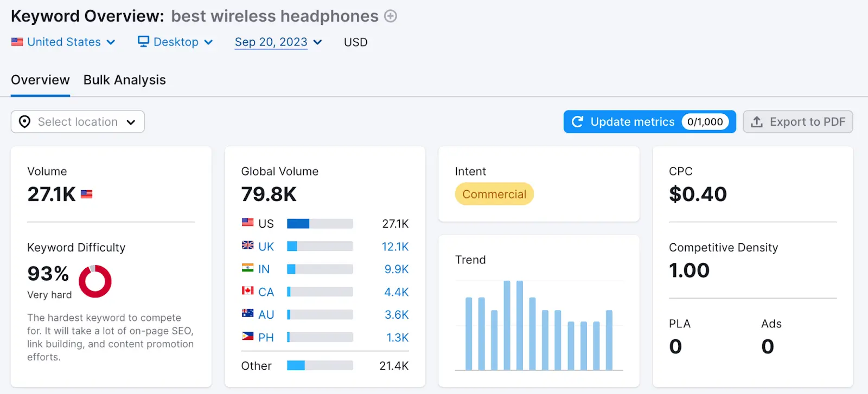Click the Keyword Difficulty donut chart
The width and height of the screenshot is (868, 394).
(95, 281)
